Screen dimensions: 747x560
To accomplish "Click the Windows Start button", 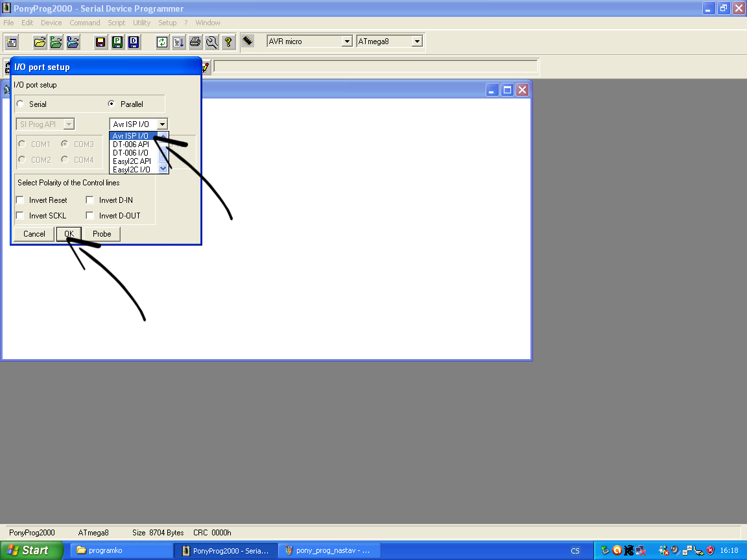I will (31, 550).
